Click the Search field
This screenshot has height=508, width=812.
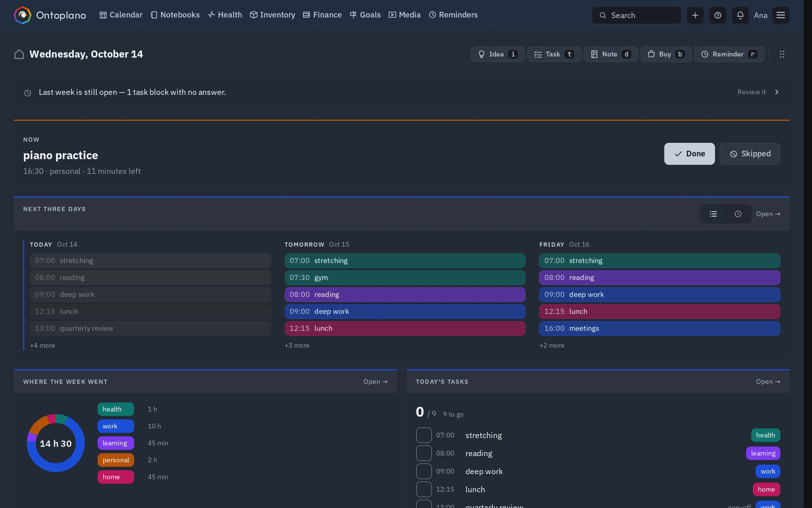click(x=636, y=15)
